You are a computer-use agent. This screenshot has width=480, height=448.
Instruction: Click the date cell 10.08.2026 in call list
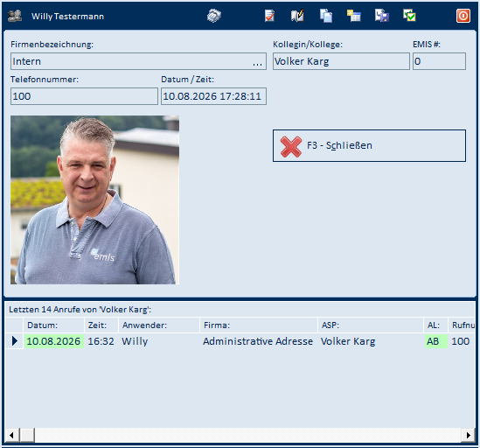click(54, 341)
